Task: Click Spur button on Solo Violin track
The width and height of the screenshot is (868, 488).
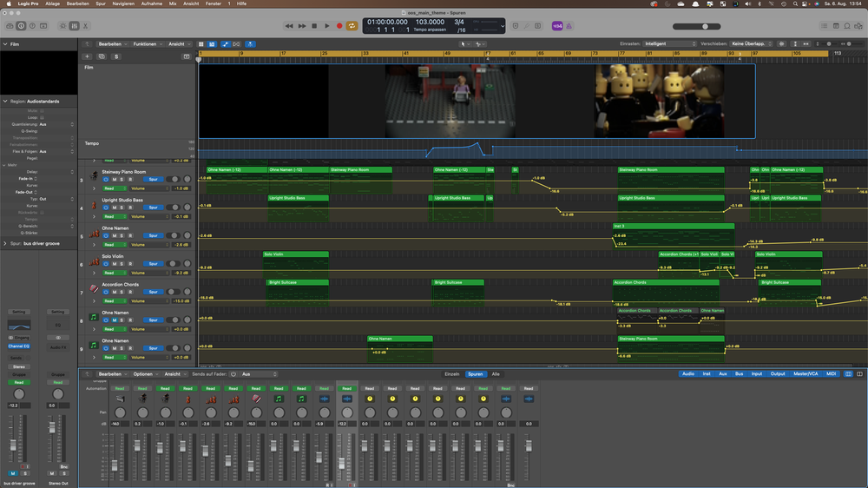Action: pyautogui.click(x=154, y=264)
